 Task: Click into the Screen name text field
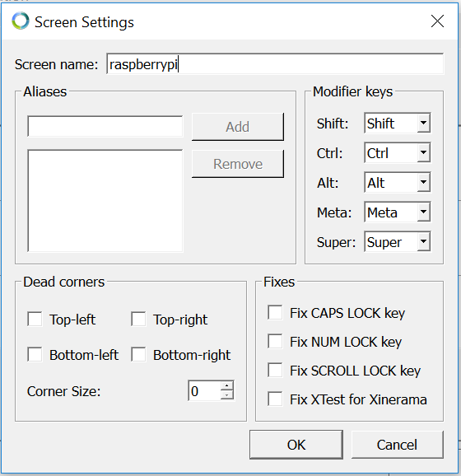pyautogui.click(x=275, y=64)
